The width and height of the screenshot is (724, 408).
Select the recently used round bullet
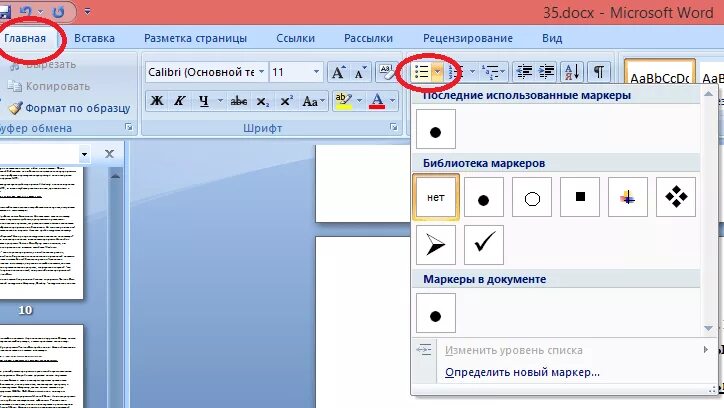pos(435,129)
